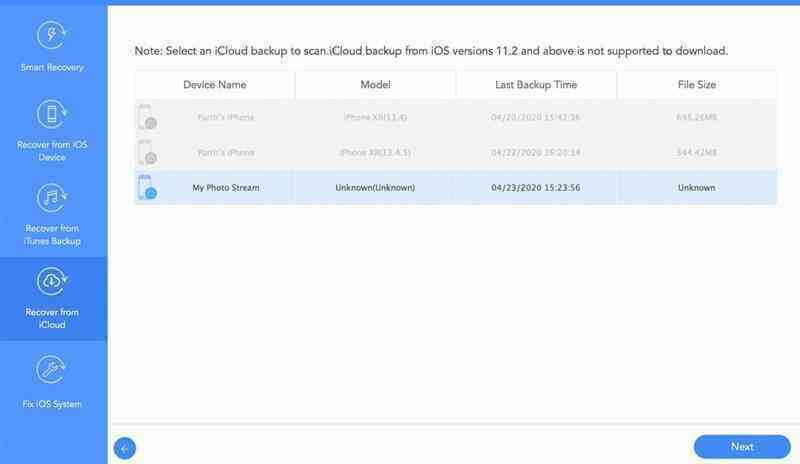Select the My Photo Stream device name
The height and width of the screenshot is (464, 800).
pyautogui.click(x=226, y=188)
